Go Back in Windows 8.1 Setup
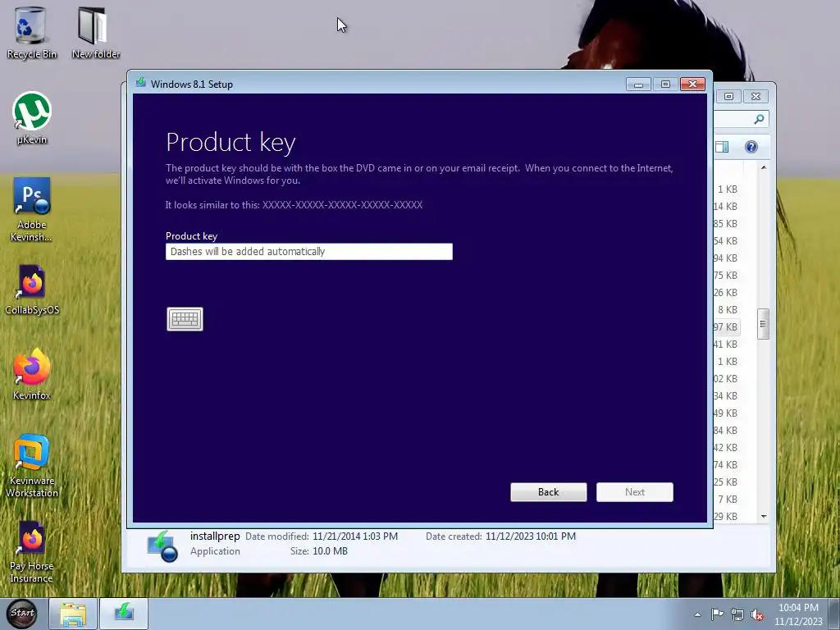The image size is (840, 630). click(549, 492)
